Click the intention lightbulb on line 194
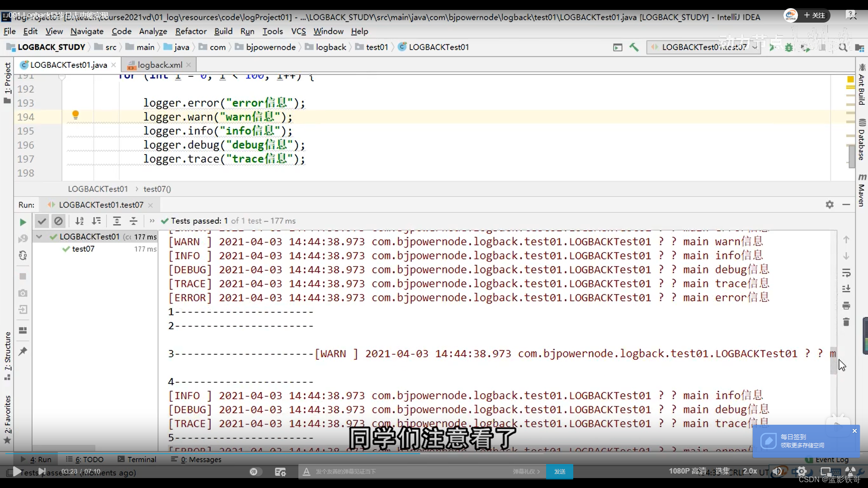Image resolution: width=868 pixels, height=488 pixels. [75, 115]
